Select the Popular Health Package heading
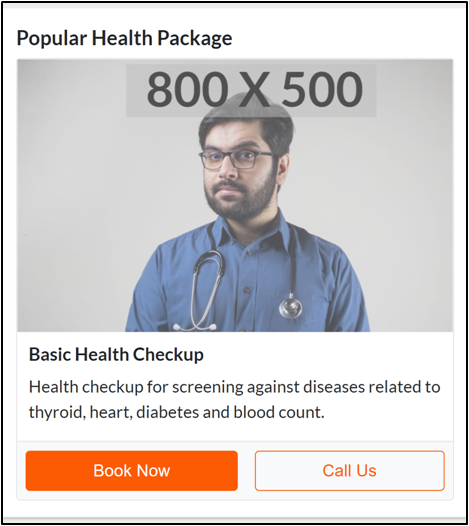This screenshot has height=526, width=469. click(124, 38)
